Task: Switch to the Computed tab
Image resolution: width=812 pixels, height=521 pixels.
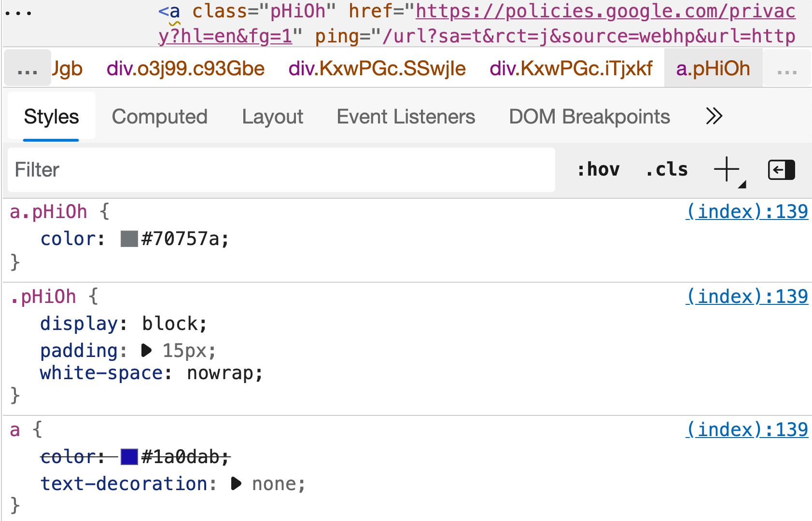Action: pos(160,116)
